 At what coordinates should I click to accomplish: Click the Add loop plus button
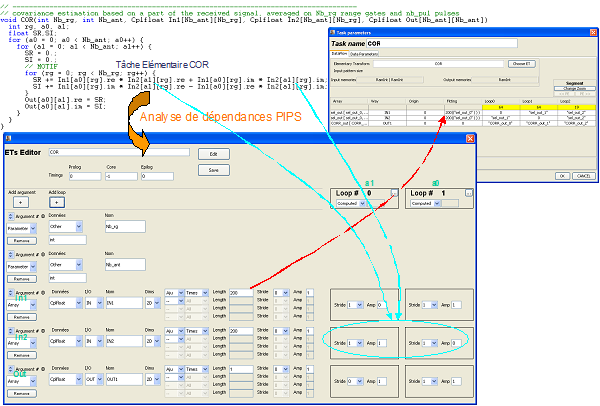pyautogui.click(x=56, y=201)
